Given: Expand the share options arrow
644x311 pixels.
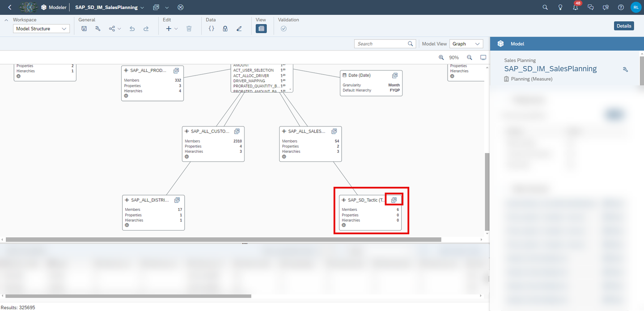Looking at the screenshot, I should (119, 29).
